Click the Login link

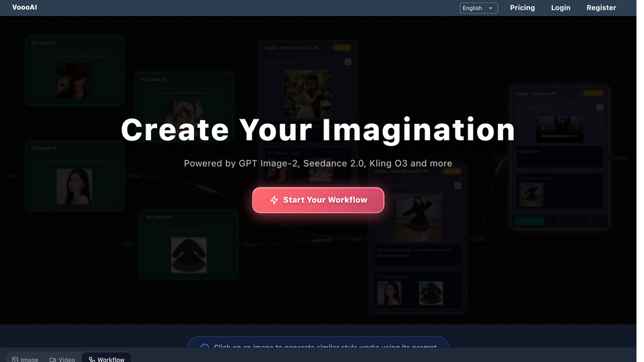click(560, 7)
